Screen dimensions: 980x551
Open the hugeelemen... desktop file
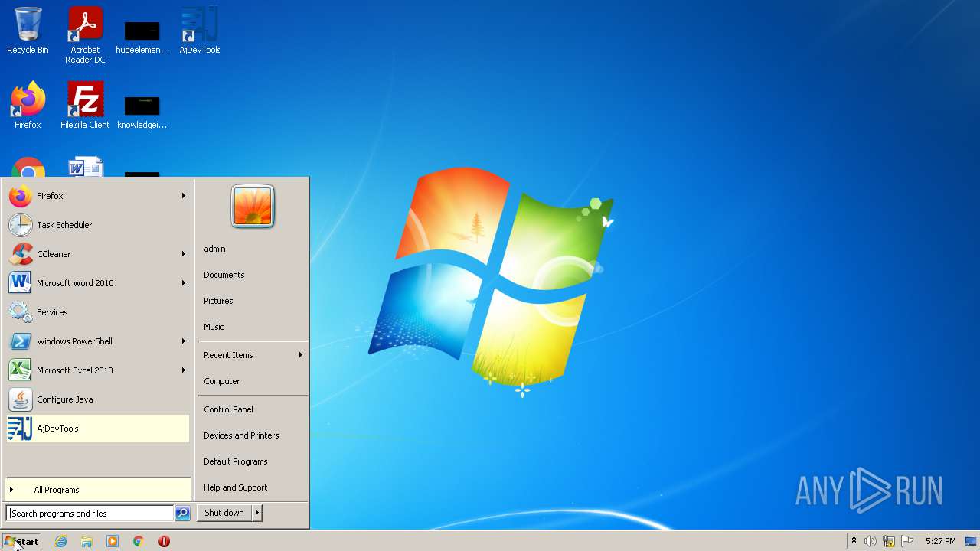pos(142,35)
